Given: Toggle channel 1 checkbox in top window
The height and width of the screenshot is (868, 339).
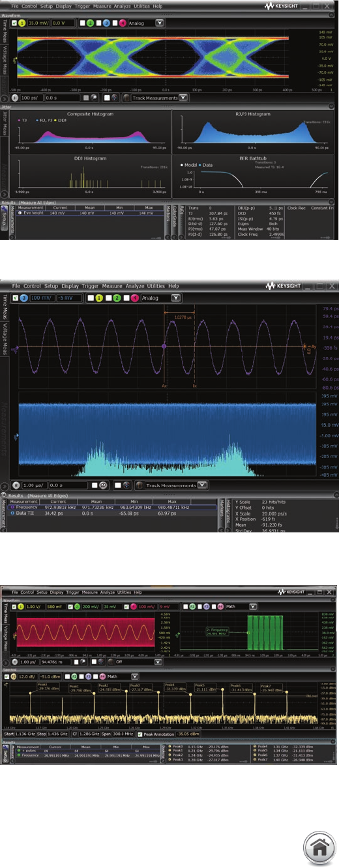Looking at the screenshot, I should pyautogui.click(x=14, y=23).
